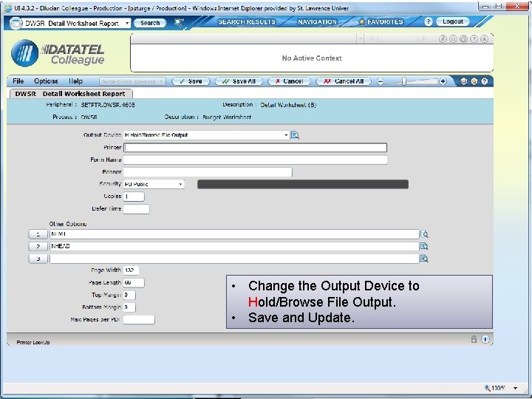Click the Logout button
The width and height of the screenshot is (532, 399).
coord(453,21)
